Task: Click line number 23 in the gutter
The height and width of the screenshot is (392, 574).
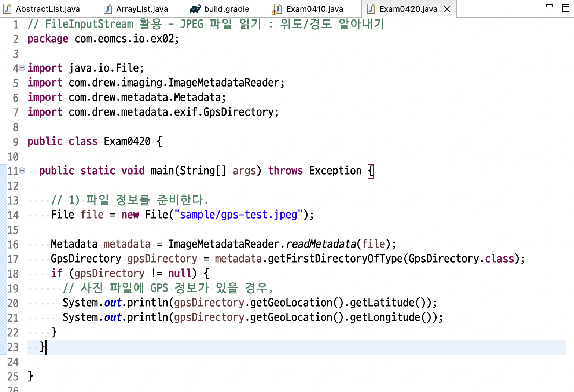Action: tap(13, 347)
